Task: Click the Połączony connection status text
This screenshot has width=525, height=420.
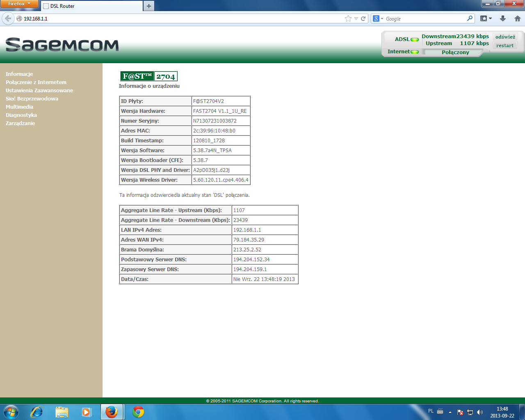Action: [x=455, y=52]
